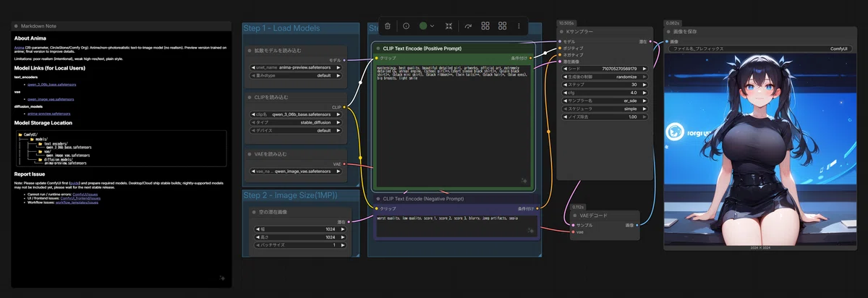Select the Step 1 - Load Models group title
This screenshot has height=298, width=868.
281,28
